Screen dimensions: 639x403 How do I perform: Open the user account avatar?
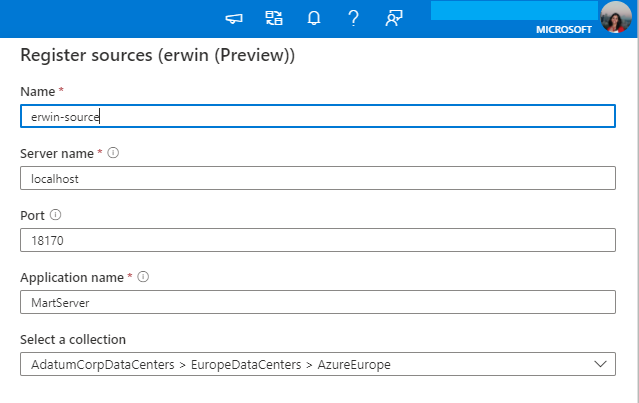tap(616, 18)
